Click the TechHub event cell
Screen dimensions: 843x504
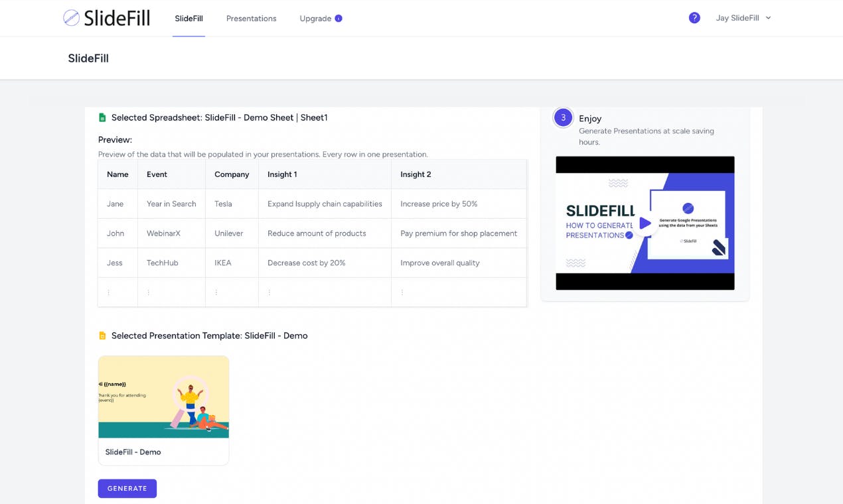[x=171, y=263]
